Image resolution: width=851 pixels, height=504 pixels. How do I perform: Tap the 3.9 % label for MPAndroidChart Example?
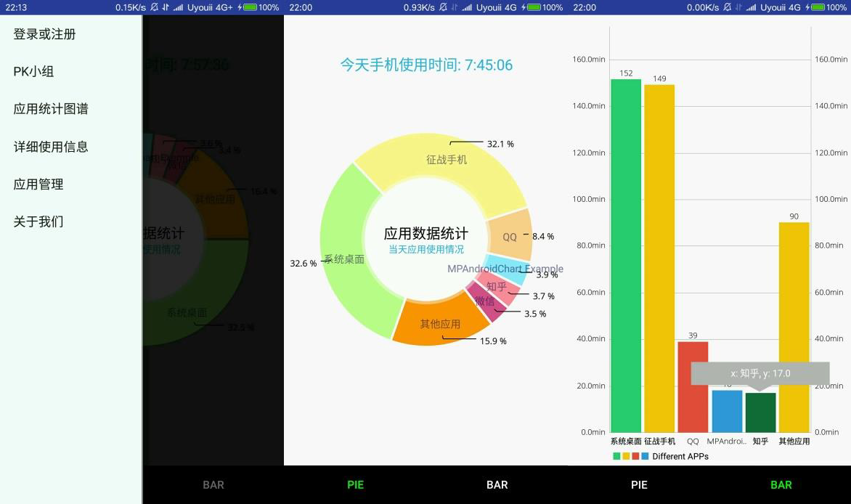point(547,275)
